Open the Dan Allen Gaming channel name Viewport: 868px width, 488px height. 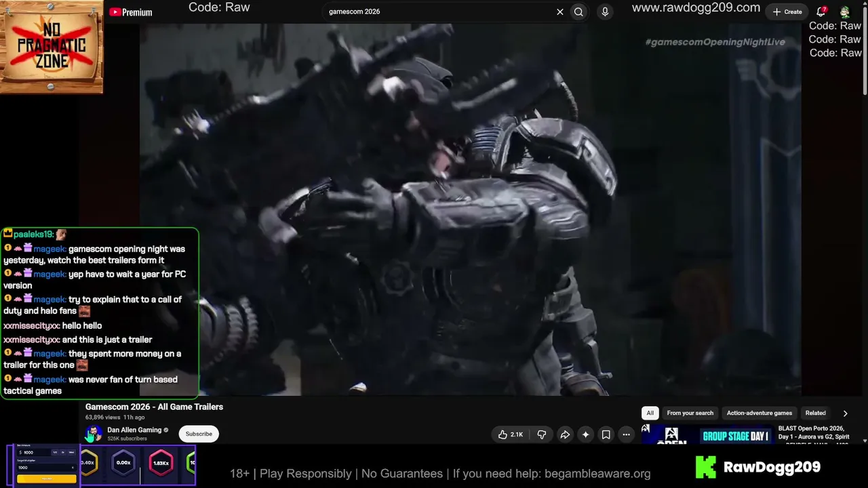(134, 430)
